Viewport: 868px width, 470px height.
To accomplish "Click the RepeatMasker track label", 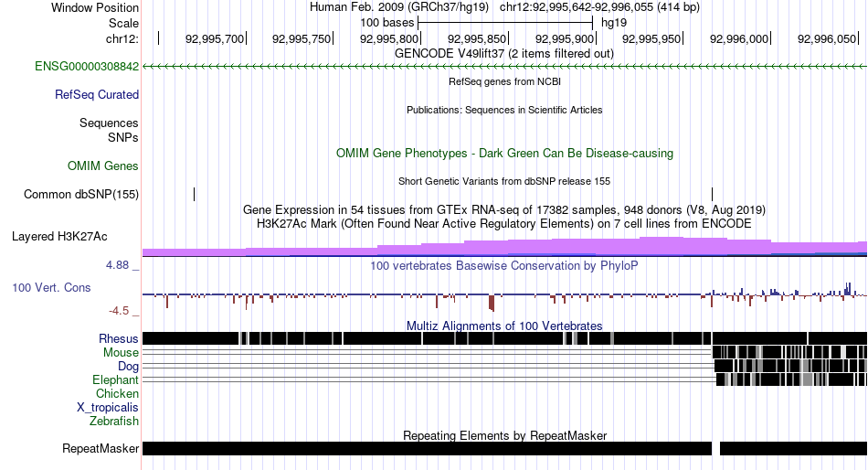I will click(x=101, y=448).
